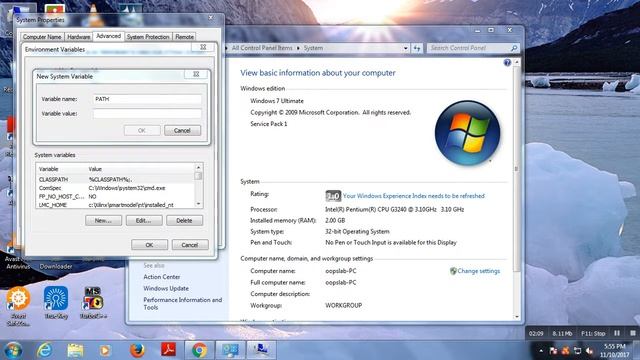Select the FP_NO_HOST_C... variable row
Screen dimensions: 640x360
[x=115, y=197]
